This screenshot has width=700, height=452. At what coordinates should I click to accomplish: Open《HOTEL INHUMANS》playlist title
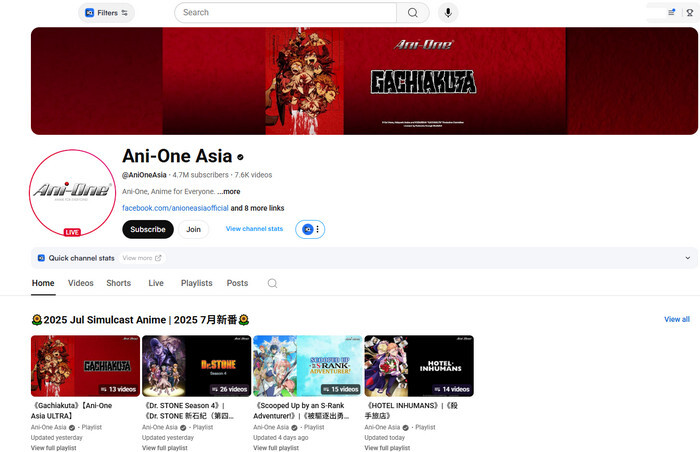[x=411, y=410]
